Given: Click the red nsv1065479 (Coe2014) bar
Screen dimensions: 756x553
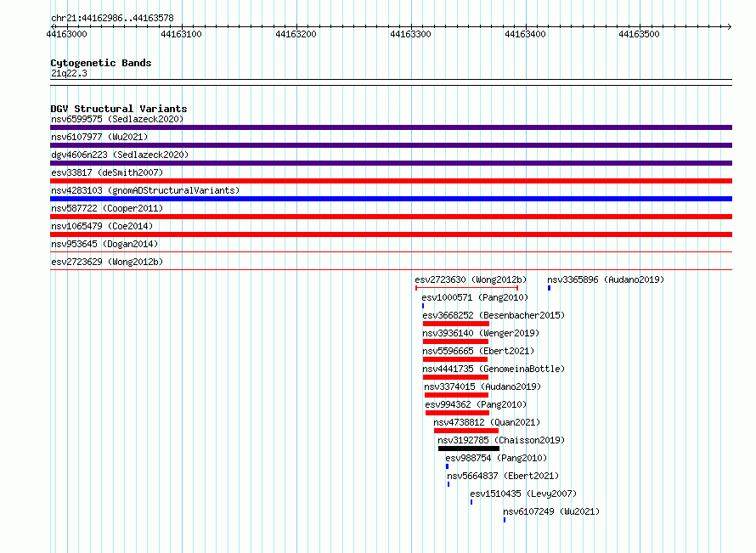Looking at the screenshot, I should 391,234.
